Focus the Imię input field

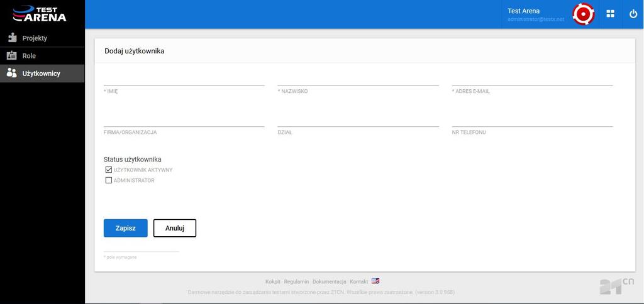pos(184,80)
